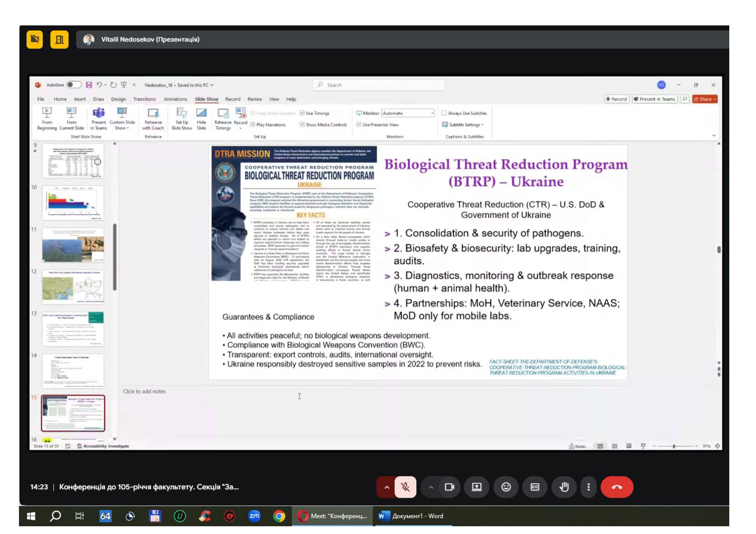Switch to Slide Sorter view icon
The height and width of the screenshot is (534, 756).
click(615, 446)
